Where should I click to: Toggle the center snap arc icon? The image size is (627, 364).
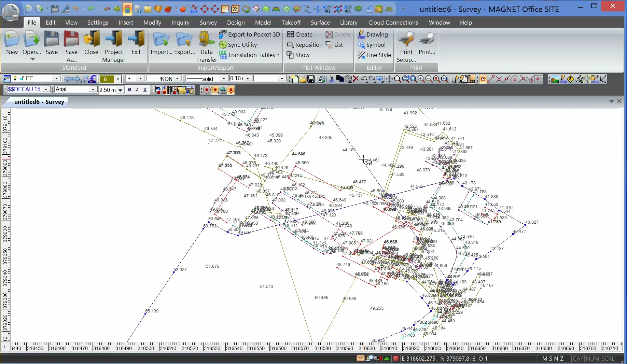click(514, 79)
